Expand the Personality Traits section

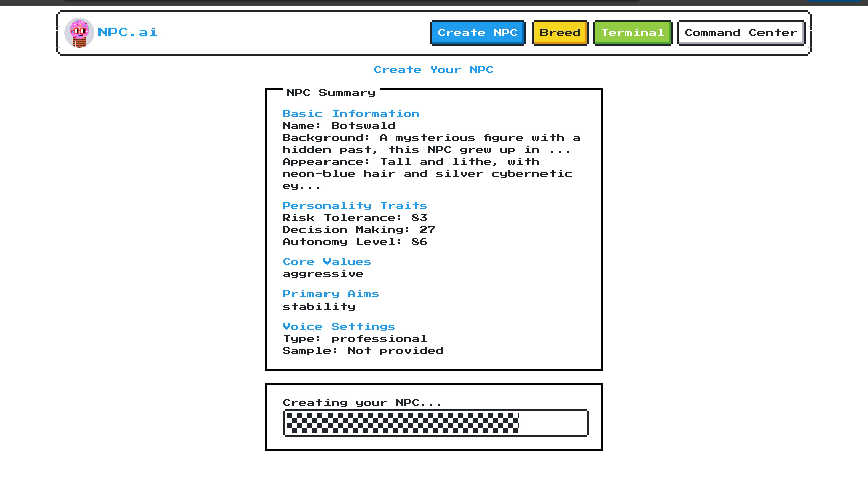coord(354,205)
